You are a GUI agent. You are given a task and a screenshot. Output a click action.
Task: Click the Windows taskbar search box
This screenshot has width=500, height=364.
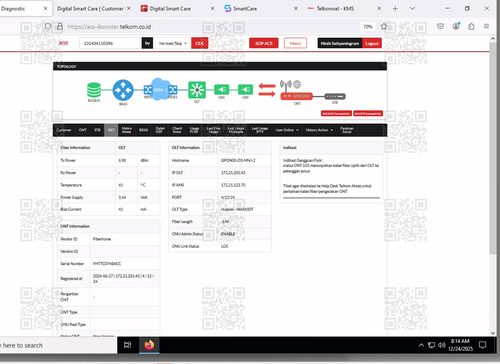tap(57, 345)
